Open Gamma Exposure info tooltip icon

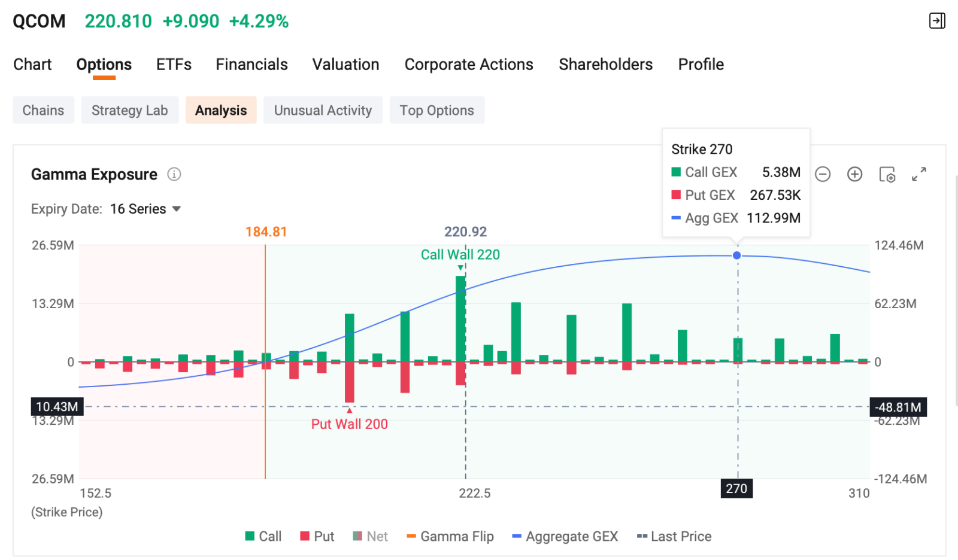click(174, 174)
